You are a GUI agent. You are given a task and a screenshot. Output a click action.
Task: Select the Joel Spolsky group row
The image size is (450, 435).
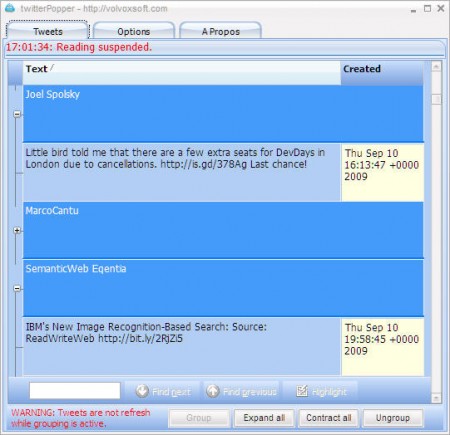(x=223, y=114)
